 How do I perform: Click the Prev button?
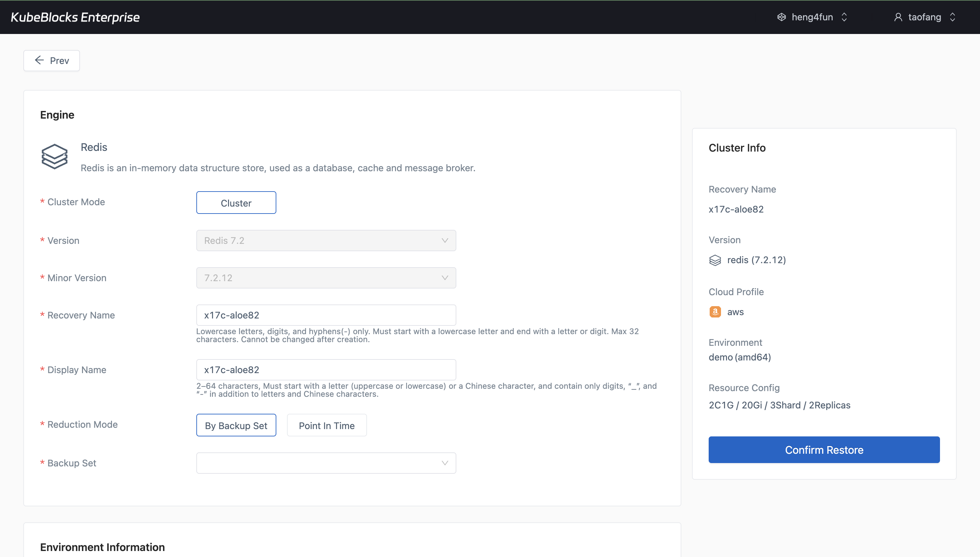coord(51,60)
